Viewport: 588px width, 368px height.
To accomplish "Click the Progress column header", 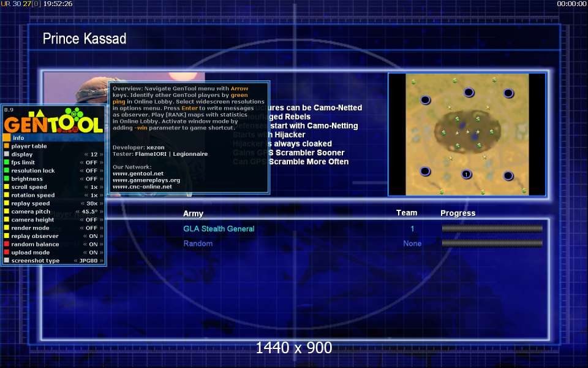I will [x=458, y=213].
